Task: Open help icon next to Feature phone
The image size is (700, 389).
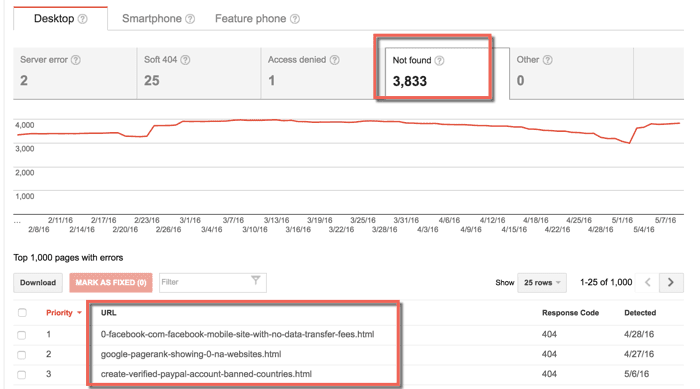Action: [295, 19]
